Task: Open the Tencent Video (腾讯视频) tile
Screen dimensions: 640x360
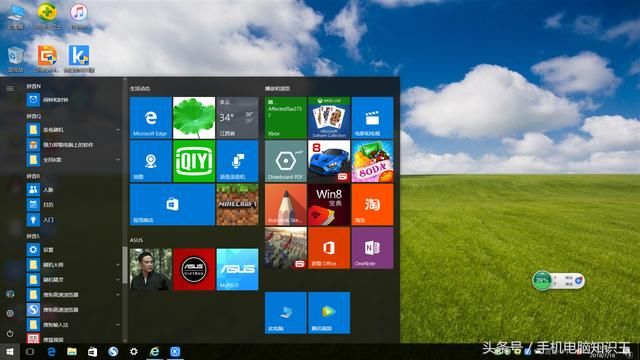Action: pyautogui.click(x=329, y=313)
